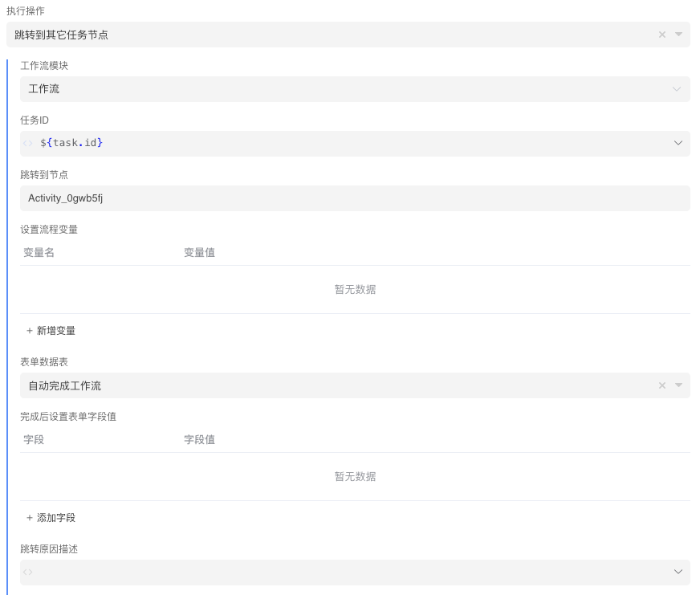Expand the 表单数据表 dropdown arrow
The image size is (700, 595).
click(678, 385)
